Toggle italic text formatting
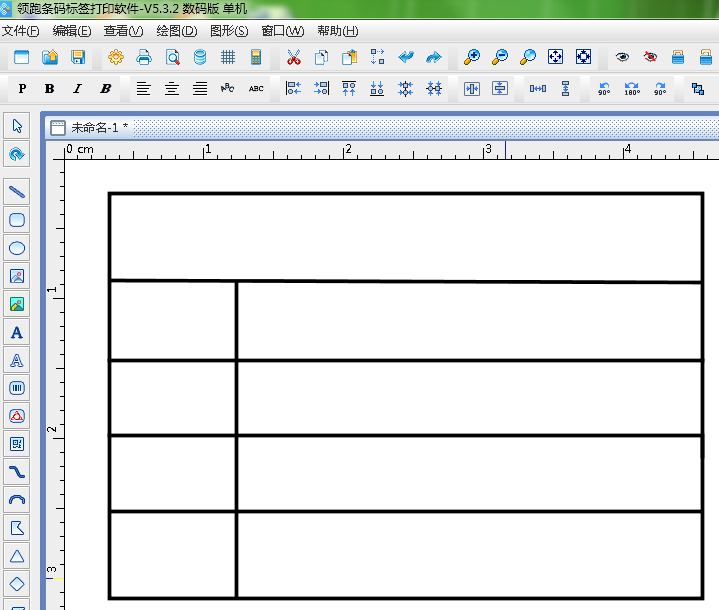This screenshot has width=719, height=610. (x=77, y=89)
